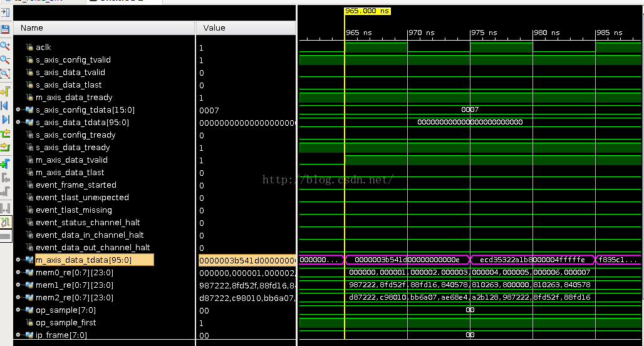Click the yellow 965.000 ns cursor label
Viewport: 644px width, 346px height.
[367, 11]
